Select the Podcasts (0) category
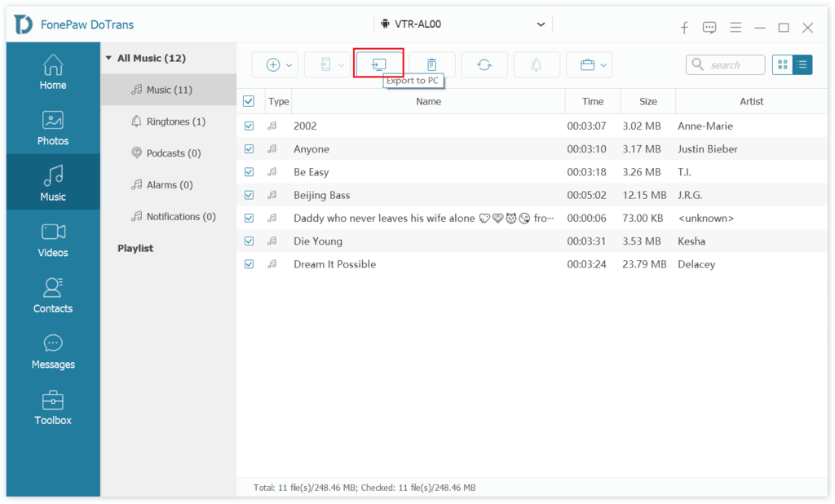Image resolution: width=835 pixels, height=504 pixels. [x=169, y=153]
